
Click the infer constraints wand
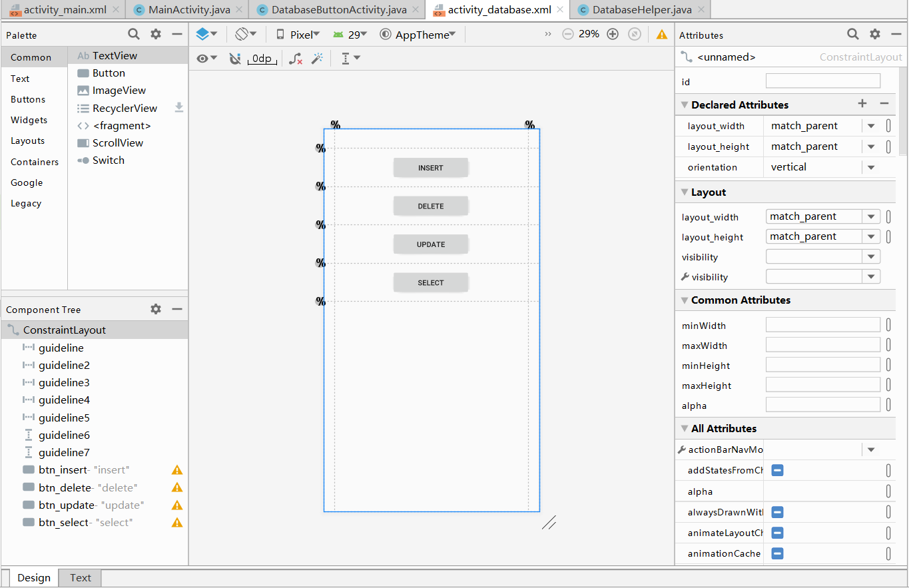click(x=318, y=59)
